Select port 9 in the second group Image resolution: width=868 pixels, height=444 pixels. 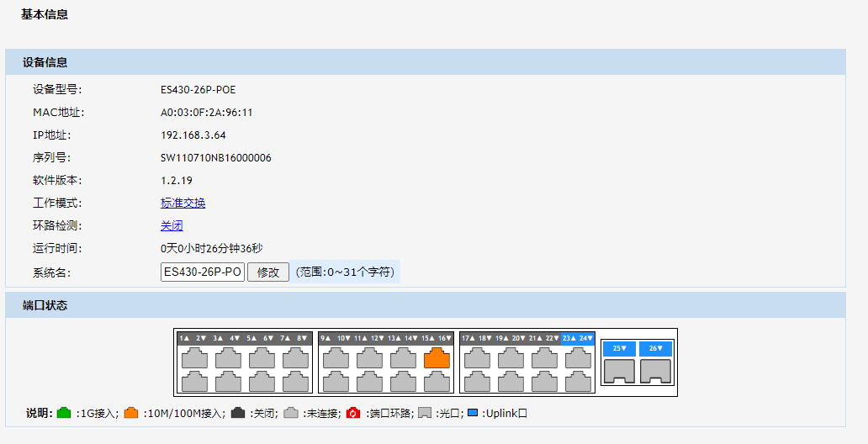pos(336,358)
